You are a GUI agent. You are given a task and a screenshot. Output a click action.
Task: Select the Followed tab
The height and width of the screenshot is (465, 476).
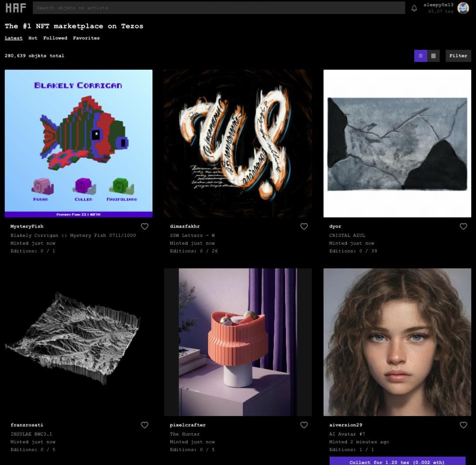tap(55, 38)
